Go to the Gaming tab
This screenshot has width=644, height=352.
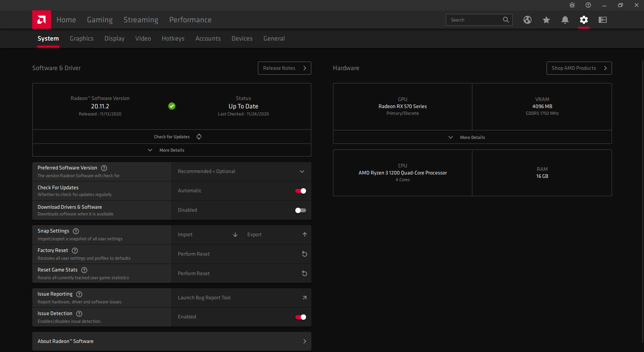coord(100,20)
